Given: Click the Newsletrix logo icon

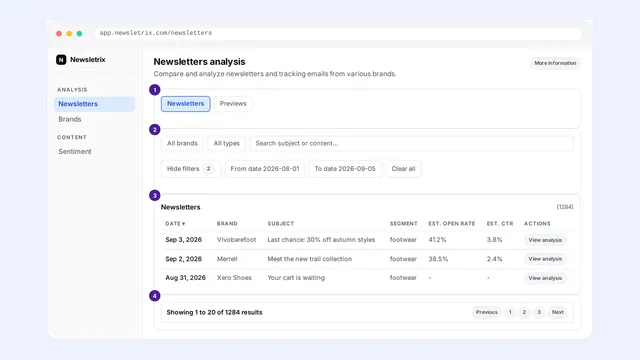Looking at the screenshot, I should pos(61,60).
